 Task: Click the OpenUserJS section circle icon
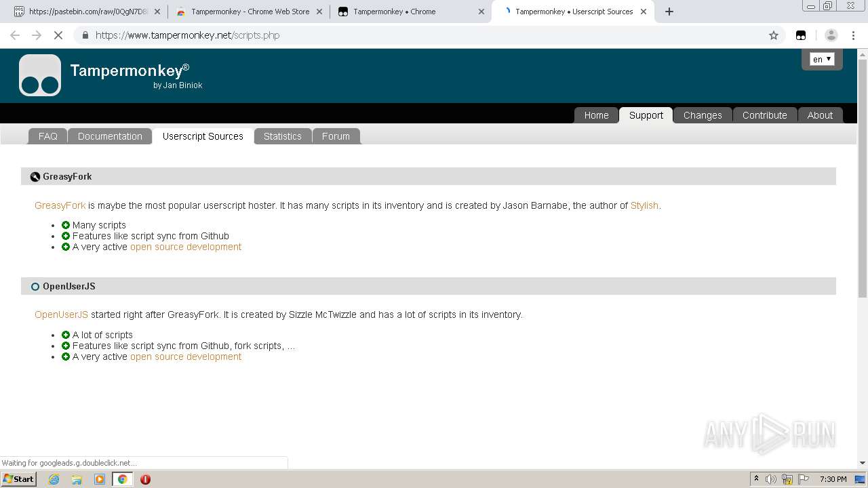click(x=35, y=287)
